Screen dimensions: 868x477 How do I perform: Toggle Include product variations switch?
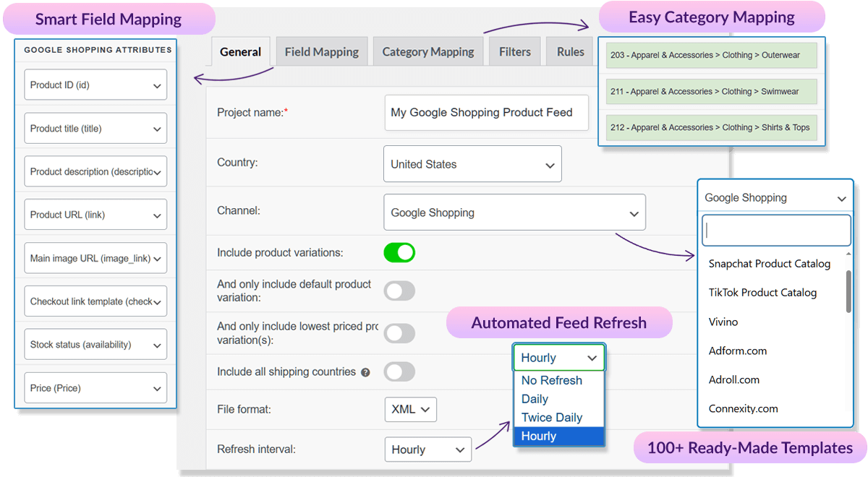click(x=399, y=253)
